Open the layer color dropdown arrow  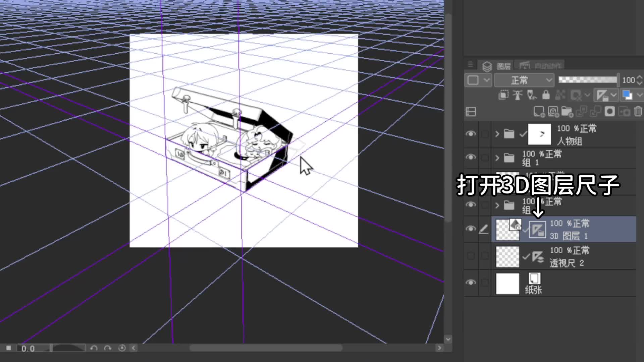(x=639, y=95)
